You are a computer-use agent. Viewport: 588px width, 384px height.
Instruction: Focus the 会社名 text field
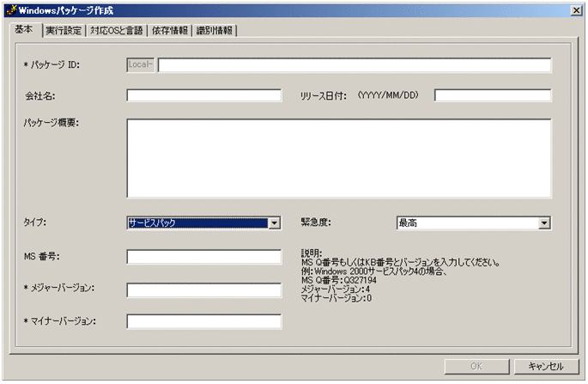(204, 95)
